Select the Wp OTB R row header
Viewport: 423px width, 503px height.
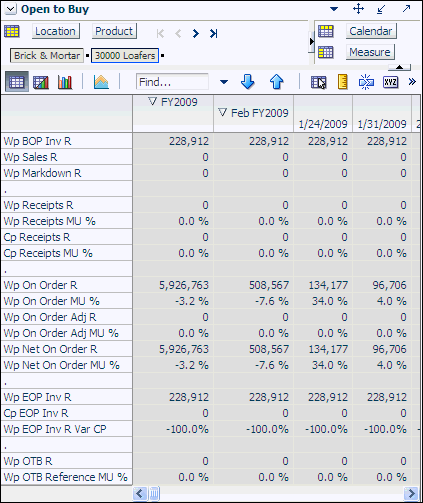coord(67,461)
